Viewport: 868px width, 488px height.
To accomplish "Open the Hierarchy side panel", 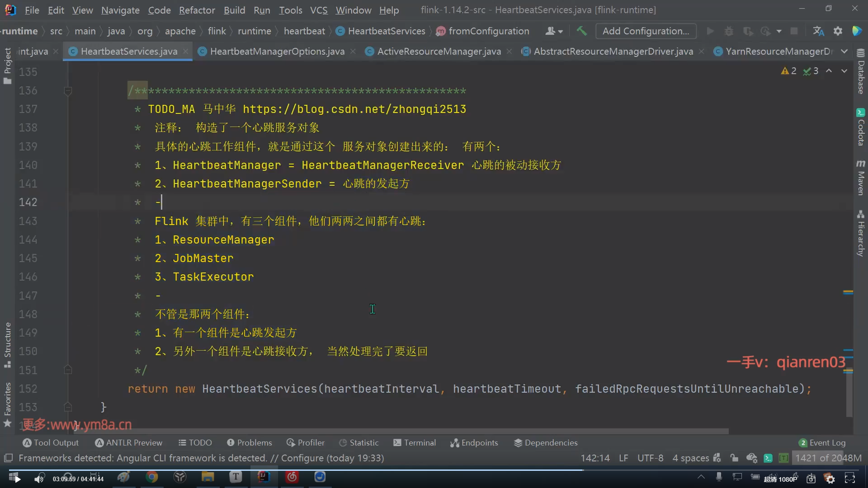I will point(861,233).
